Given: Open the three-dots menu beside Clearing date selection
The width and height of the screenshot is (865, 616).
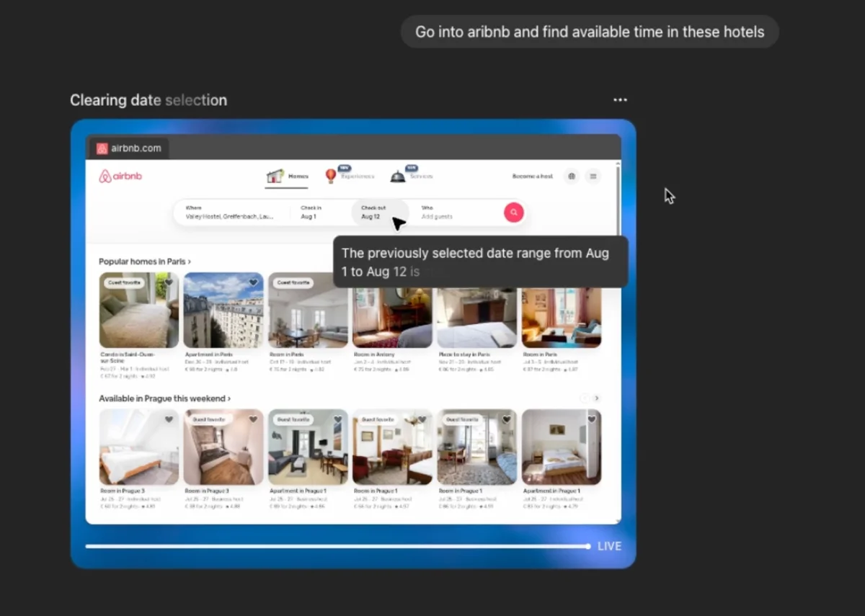Looking at the screenshot, I should pos(620,100).
